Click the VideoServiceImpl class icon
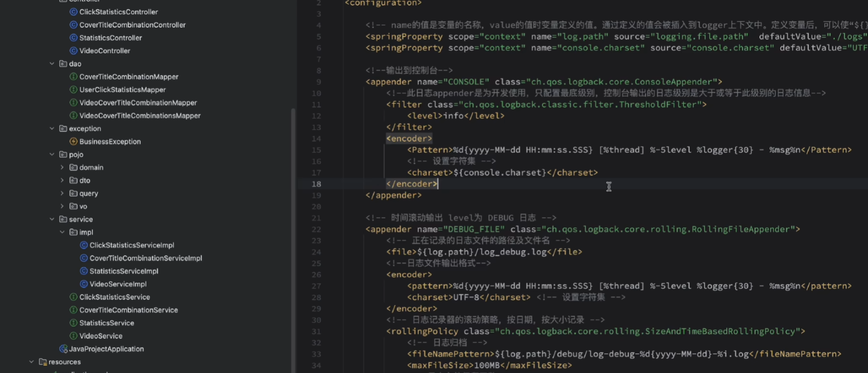This screenshot has width=868, height=373. [84, 284]
